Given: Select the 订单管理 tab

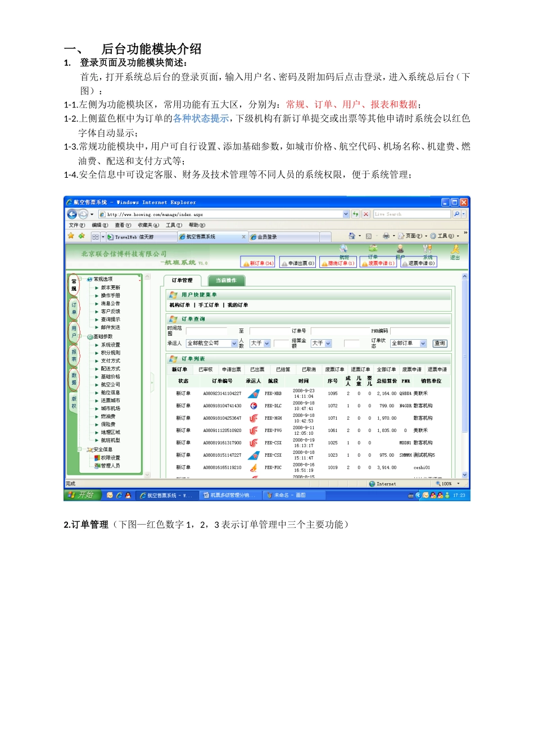Looking at the screenshot, I should 182,280.
